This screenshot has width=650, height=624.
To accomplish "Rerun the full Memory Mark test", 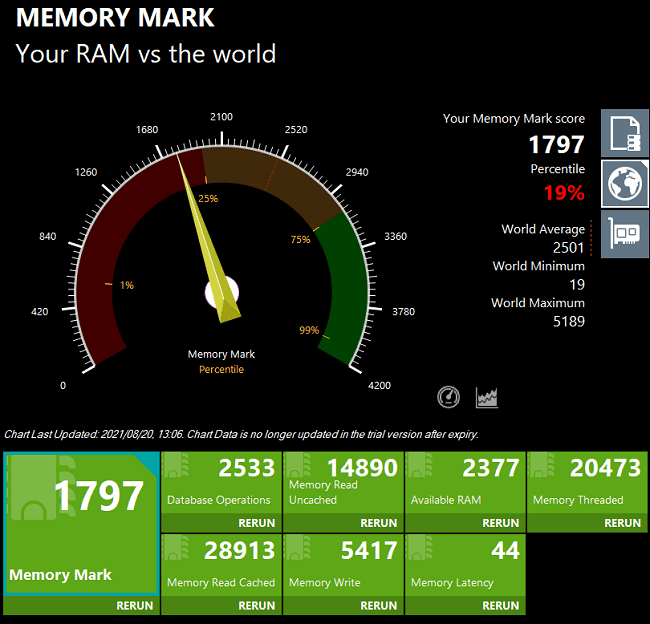I will [x=134, y=606].
